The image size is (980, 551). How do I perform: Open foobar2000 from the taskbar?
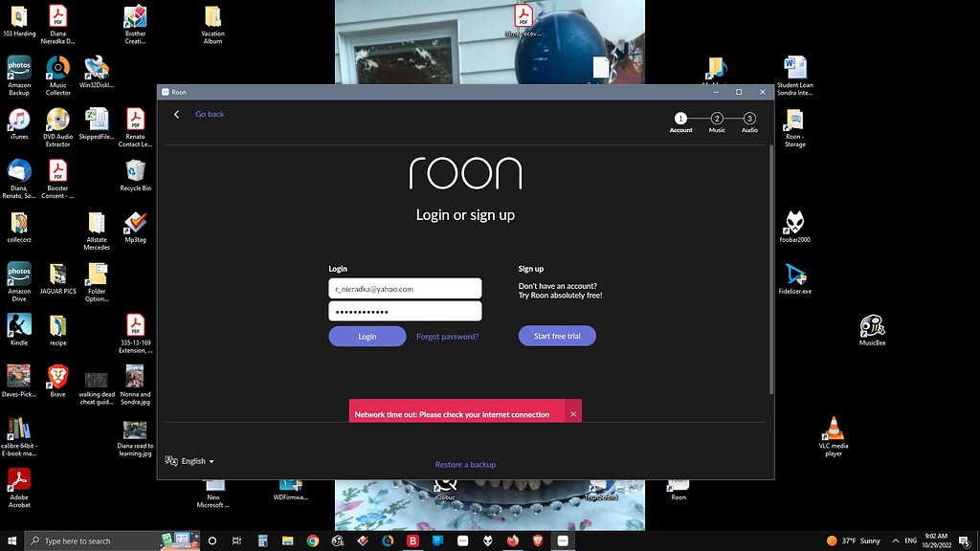(x=488, y=540)
